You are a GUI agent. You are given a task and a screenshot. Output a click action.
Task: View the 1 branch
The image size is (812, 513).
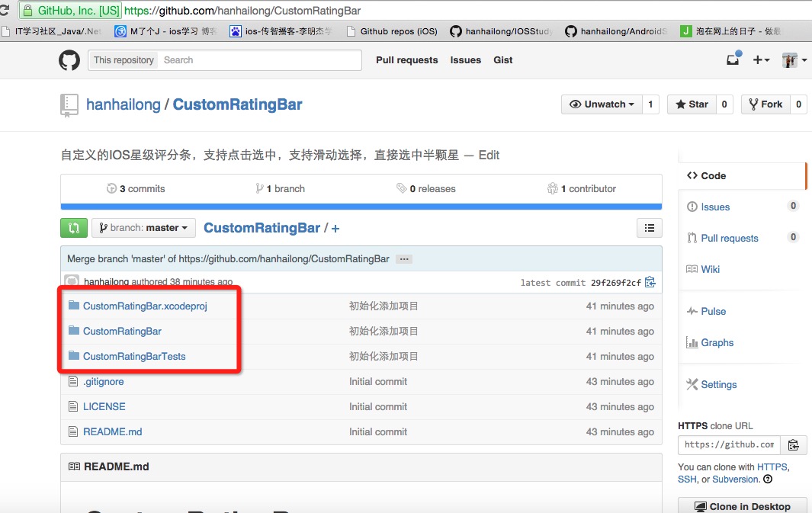coord(280,189)
